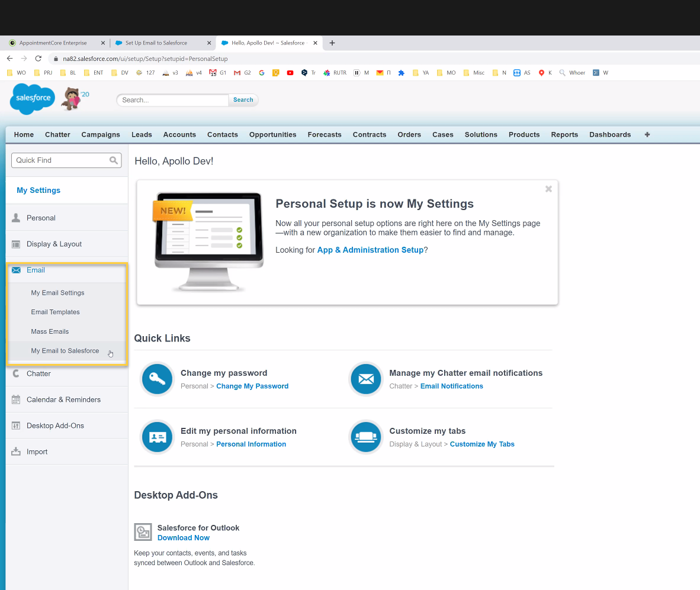Click the Edit personal information card icon

[x=157, y=437]
